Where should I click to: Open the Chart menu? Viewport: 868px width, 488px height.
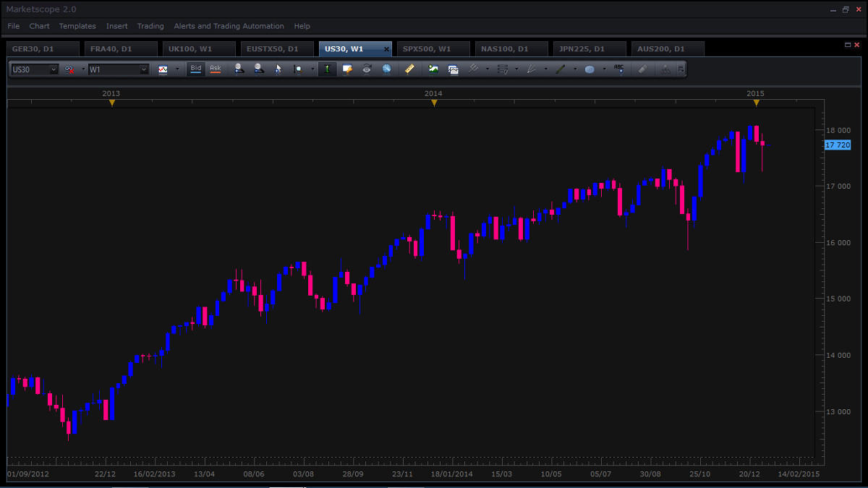coord(40,26)
